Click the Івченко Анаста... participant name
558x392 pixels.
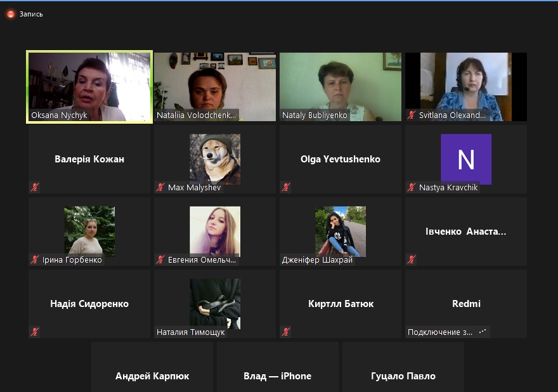[466, 232]
